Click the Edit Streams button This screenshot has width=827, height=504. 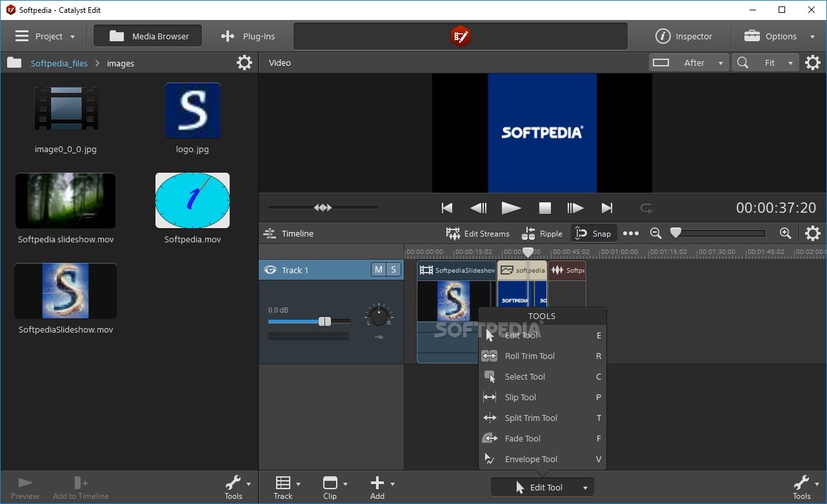tap(478, 233)
